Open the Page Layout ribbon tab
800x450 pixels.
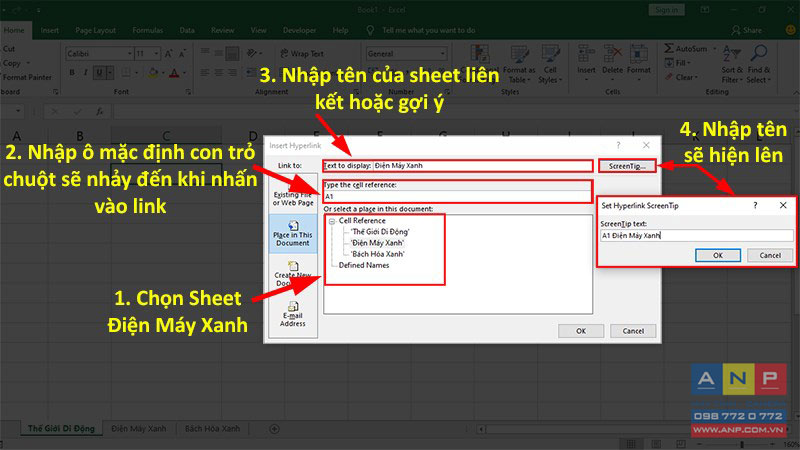click(x=95, y=30)
